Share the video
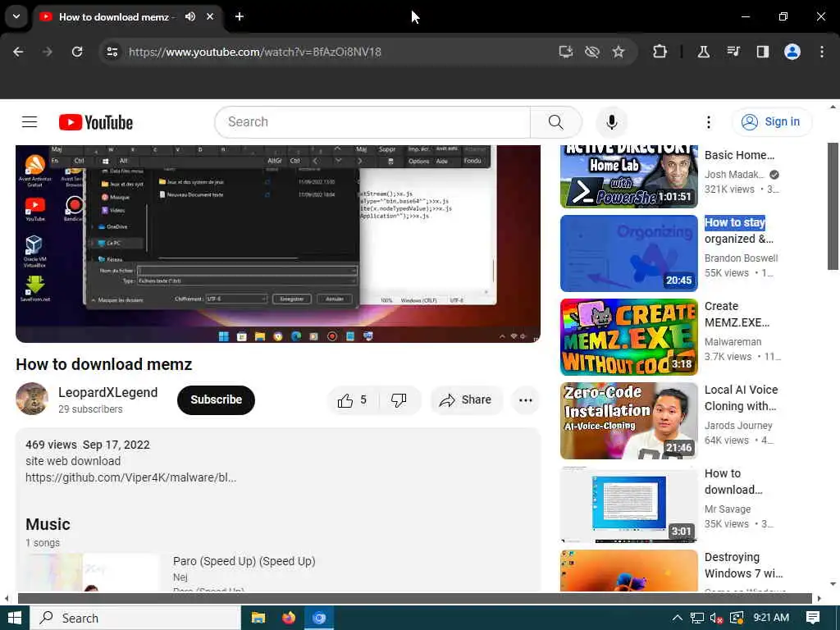Image resolution: width=840 pixels, height=630 pixels. tap(465, 400)
